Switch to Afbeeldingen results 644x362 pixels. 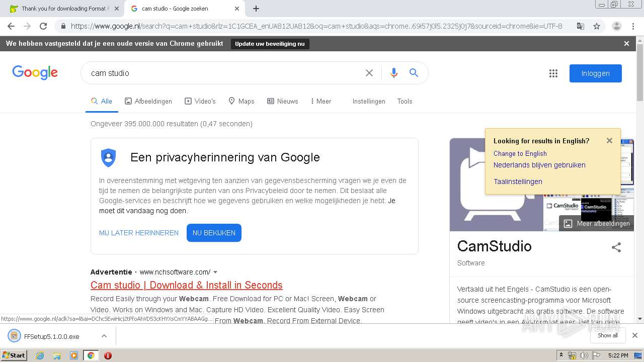(x=148, y=101)
